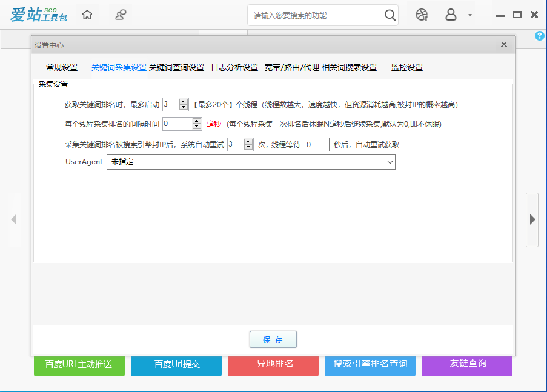
Task: Decrease the max thread count stepper
Action: pos(184,107)
